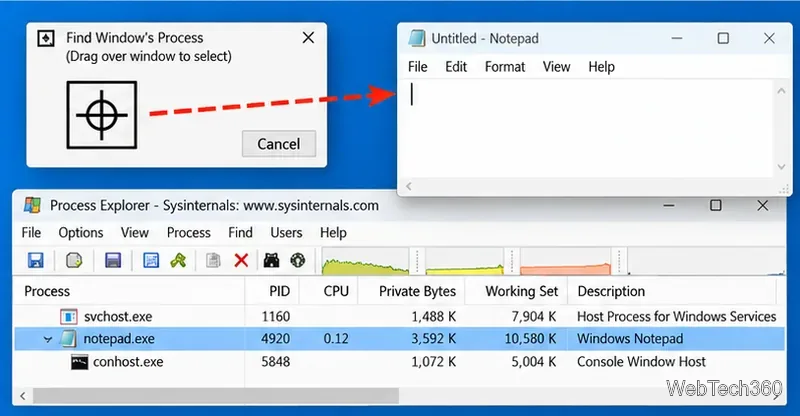Click the Console Window Host description
The height and width of the screenshot is (416, 800).
[641, 362]
